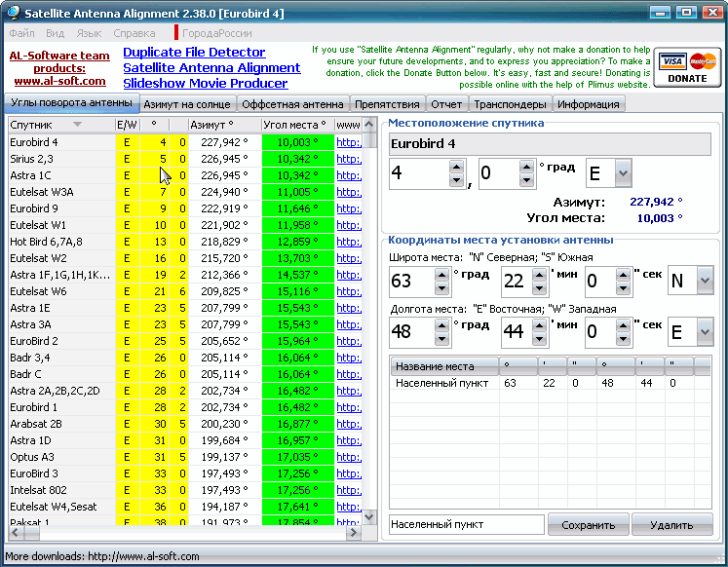Viewport: 728px width, 567px height.
Task: Click the Eurobird 4 satellite name field
Action: 551,144
